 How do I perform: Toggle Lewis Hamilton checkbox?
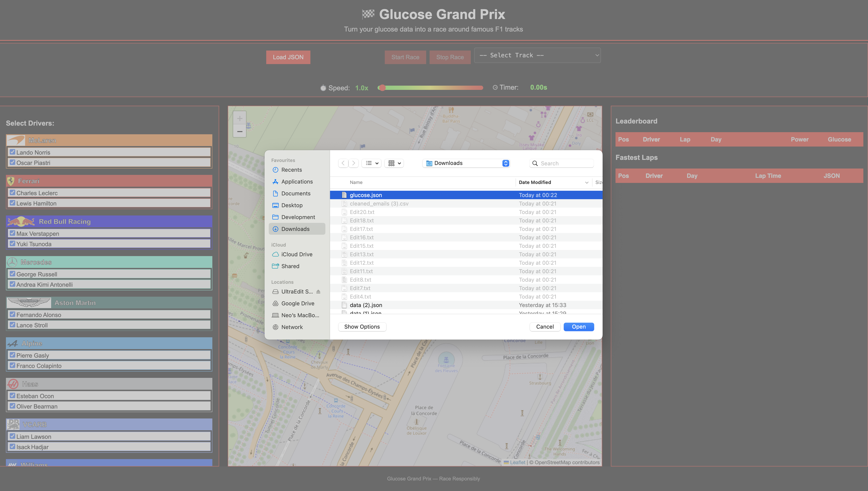tap(12, 203)
